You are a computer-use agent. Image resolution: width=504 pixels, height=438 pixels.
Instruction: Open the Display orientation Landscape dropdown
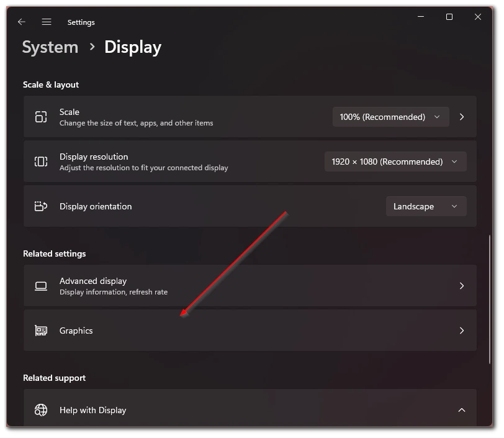[x=426, y=206]
